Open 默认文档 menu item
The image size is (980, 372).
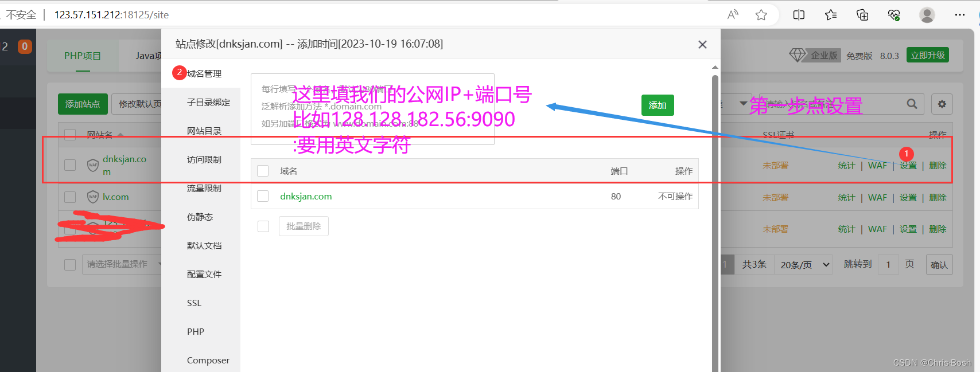tap(204, 245)
